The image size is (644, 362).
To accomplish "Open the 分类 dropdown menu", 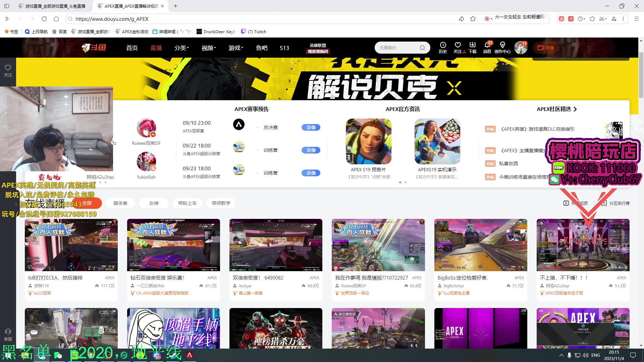I will [181, 48].
